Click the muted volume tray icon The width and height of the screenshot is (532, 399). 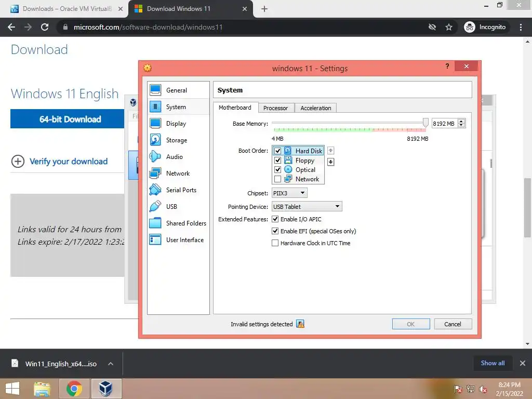[x=483, y=389]
